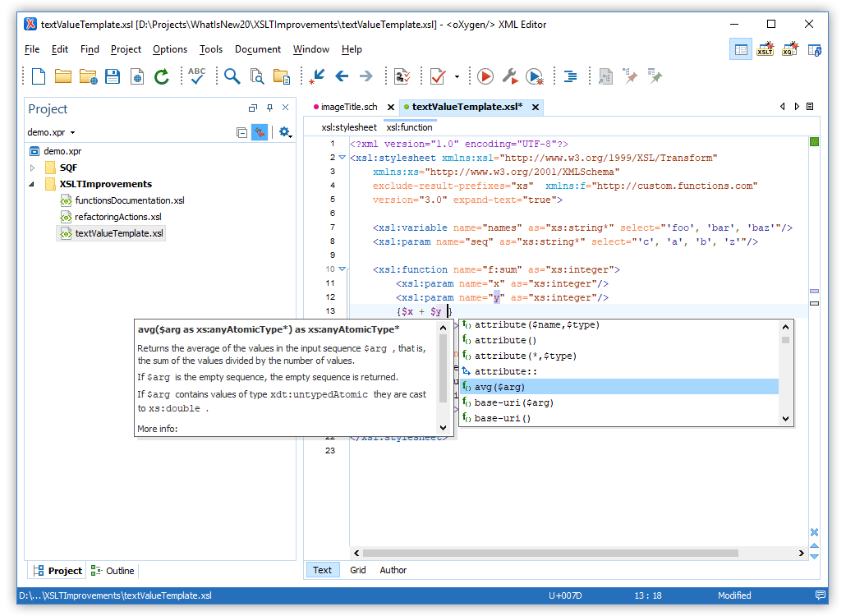Switch to the Editor perspective icon
Image resolution: width=846 pixels, height=616 pixels.
(741, 49)
